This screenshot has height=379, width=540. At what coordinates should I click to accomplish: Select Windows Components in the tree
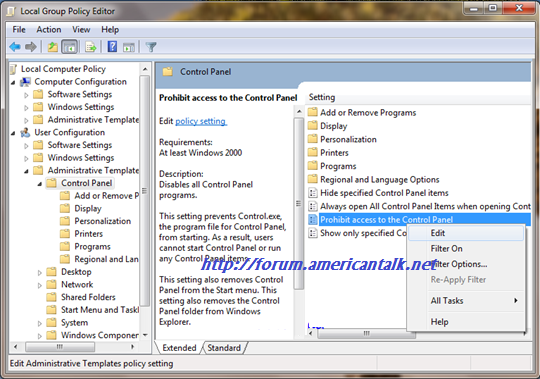100,335
